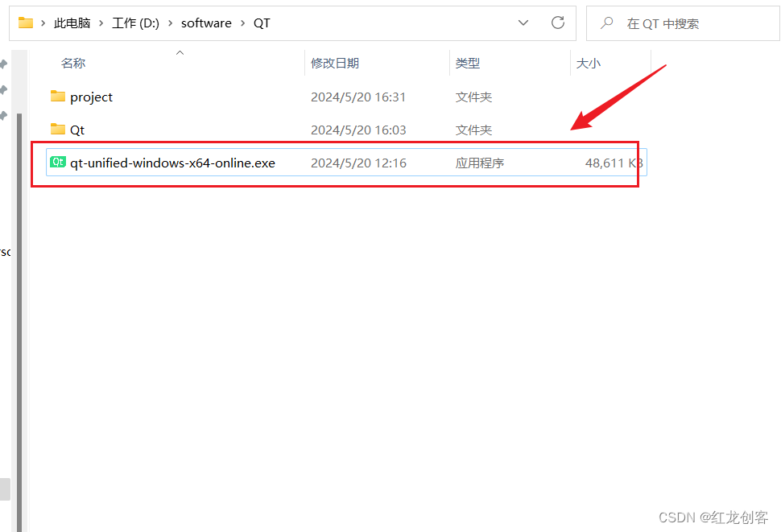Sort by 类型 column header
This screenshot has height=532, width=781.
click(468, 64)
